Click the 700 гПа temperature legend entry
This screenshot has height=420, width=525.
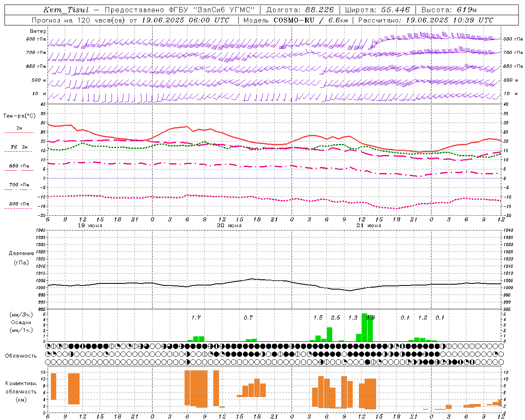19,185
